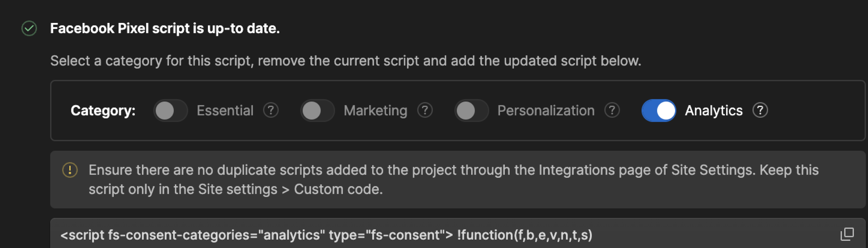Switch on the Personalization toggle
The image size is (868, 248).
[x=471, y=111]
